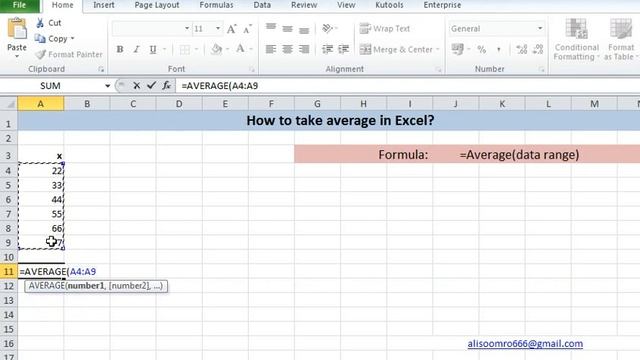Open Clipboard pane dialog launcher
This screenshot has height=360, width=640.
101,69
